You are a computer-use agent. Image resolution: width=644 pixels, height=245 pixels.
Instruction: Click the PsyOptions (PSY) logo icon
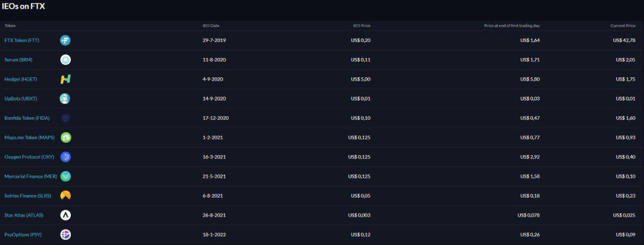pos(65,234)
